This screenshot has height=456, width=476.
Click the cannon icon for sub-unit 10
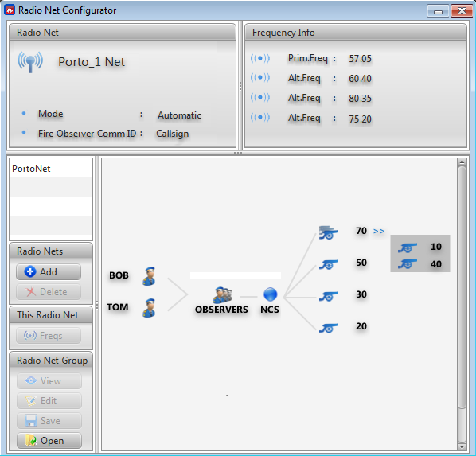tap(408, 247)
